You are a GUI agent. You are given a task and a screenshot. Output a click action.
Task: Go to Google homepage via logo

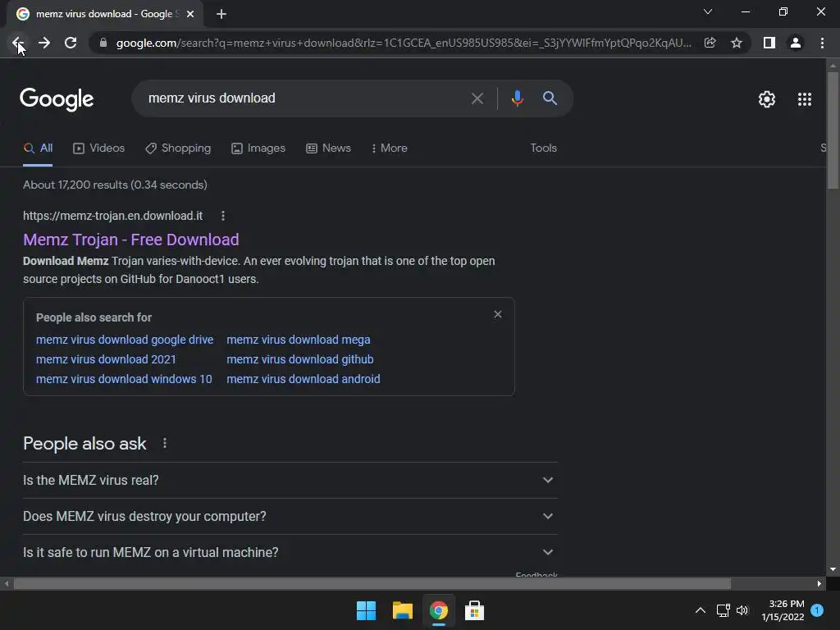point(57,99)
